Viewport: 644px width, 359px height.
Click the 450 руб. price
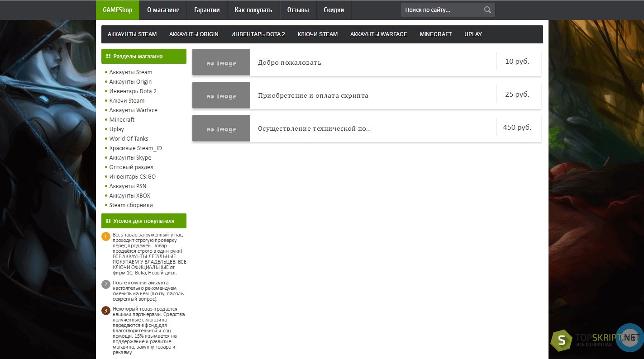pyautogui.click(x=517, y=128)
